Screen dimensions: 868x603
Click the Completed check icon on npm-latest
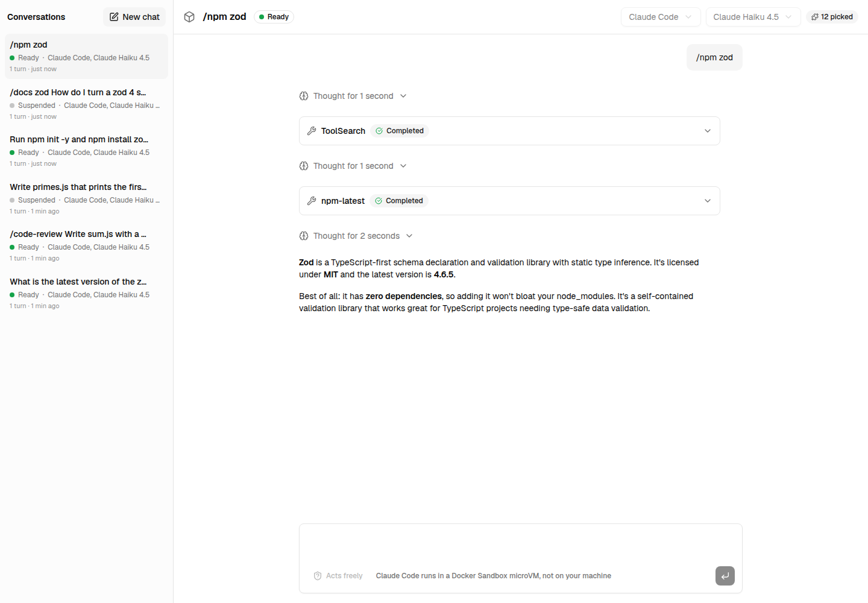pos(379,201)
